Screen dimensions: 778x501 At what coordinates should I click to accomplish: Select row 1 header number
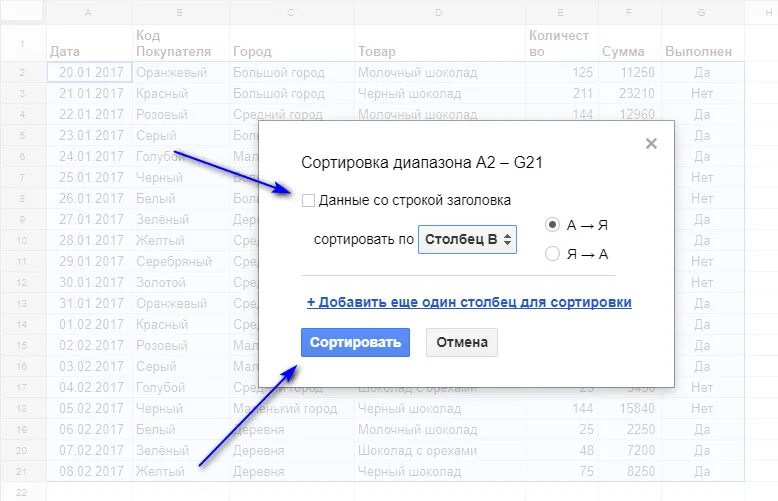click(x=22, y=44)
